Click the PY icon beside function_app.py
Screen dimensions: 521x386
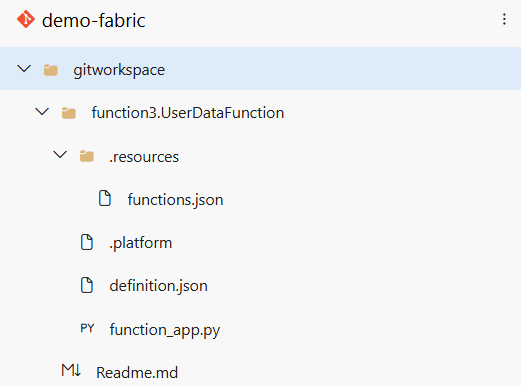[x=87, y=328]
